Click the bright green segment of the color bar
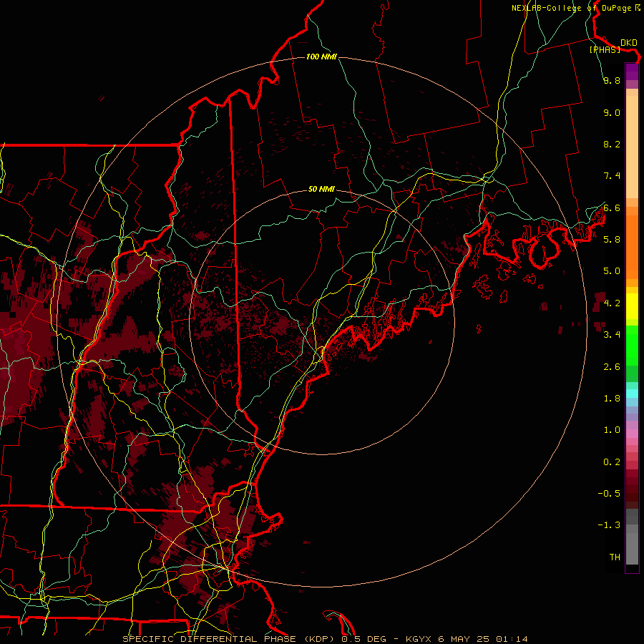 tap(632, 346)
